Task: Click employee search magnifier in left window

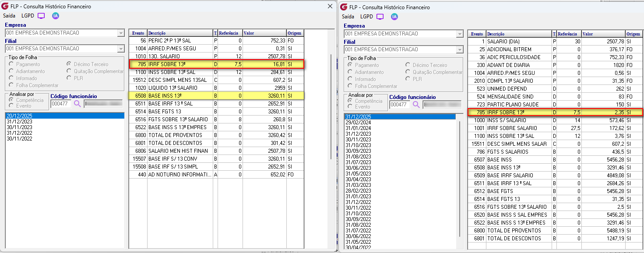Action: [x=77, y=104]
